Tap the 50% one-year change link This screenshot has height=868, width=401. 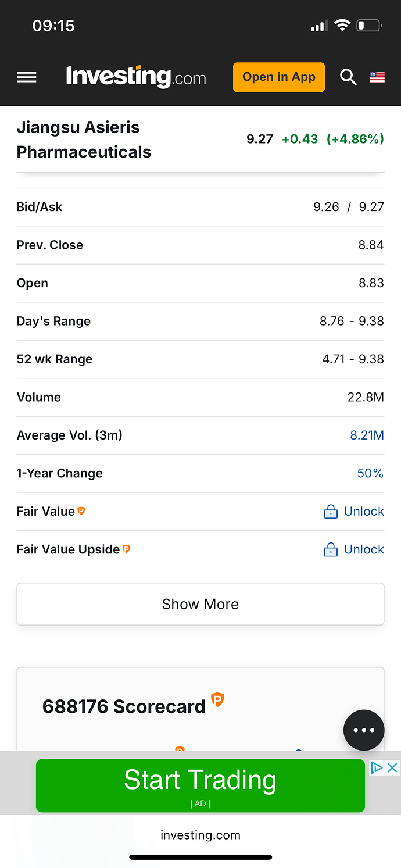click(x=370, y=473)
